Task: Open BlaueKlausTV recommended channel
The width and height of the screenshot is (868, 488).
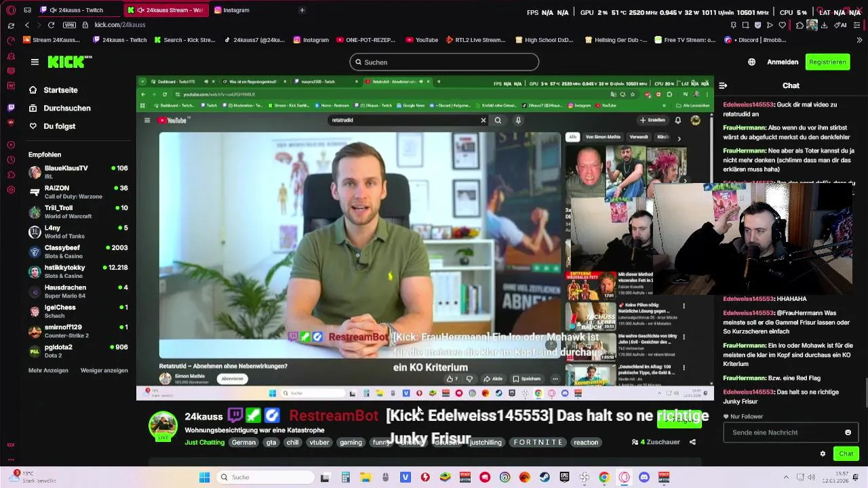Action: [x=78, y=172]
